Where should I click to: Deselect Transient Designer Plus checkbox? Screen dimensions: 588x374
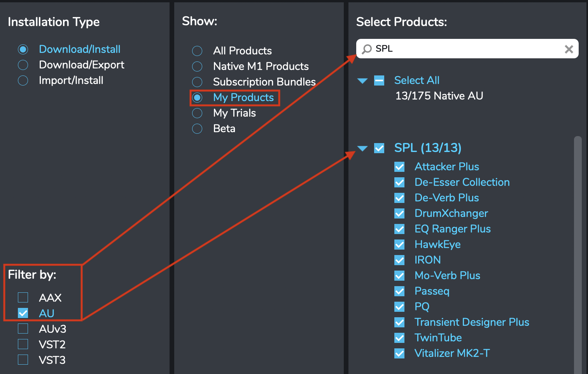coord(399,322)
